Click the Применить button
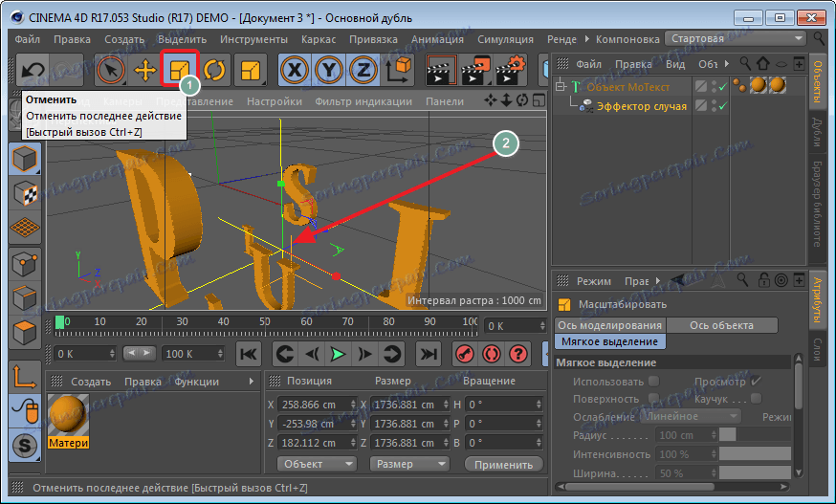836x504 pixels. click(501, 464)
